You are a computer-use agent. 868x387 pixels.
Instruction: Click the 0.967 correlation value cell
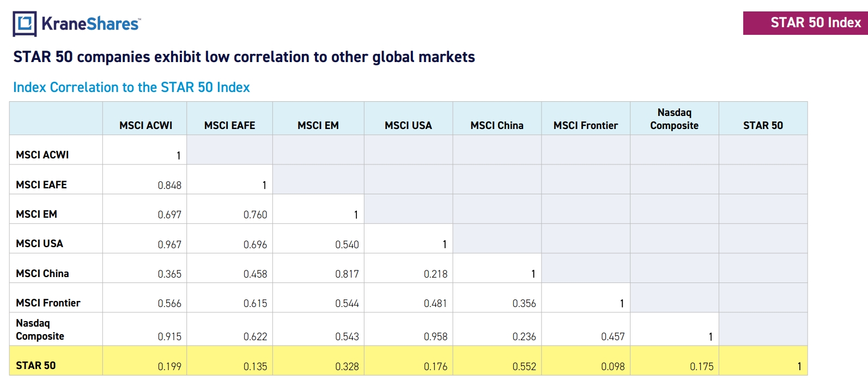tap(169, 244)
